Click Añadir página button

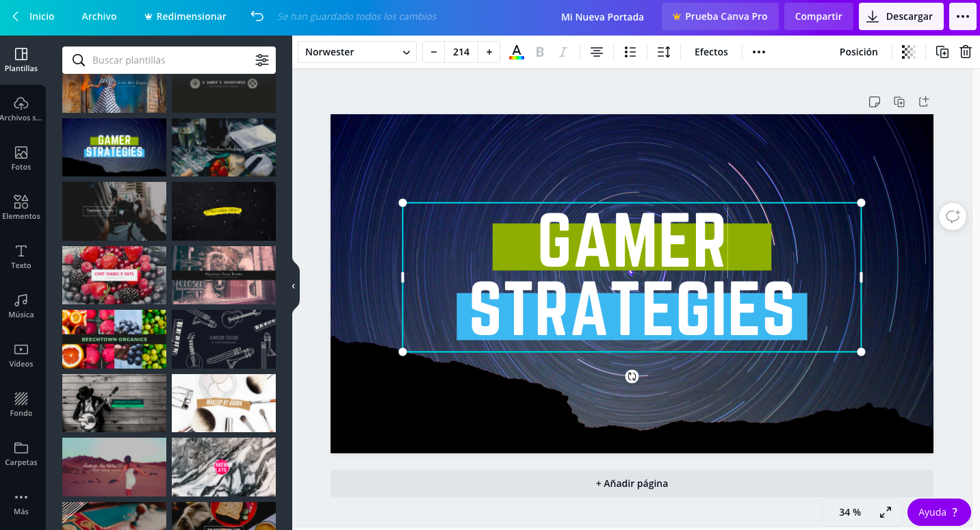pos(632,483)
